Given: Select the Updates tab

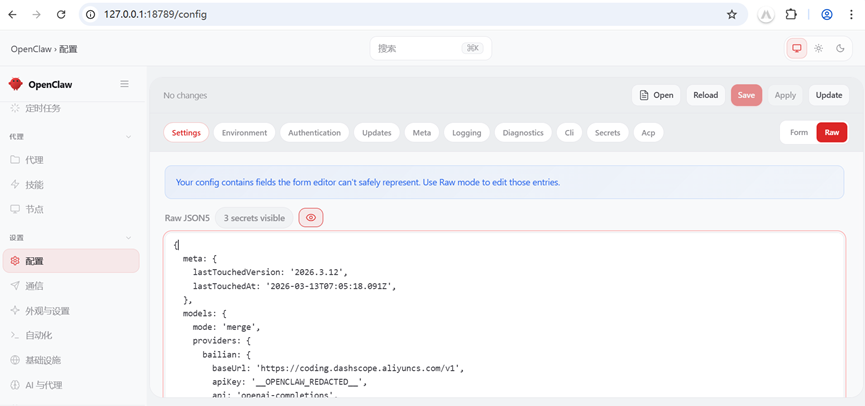Looking at the screenshot, I should coord(377,132).
